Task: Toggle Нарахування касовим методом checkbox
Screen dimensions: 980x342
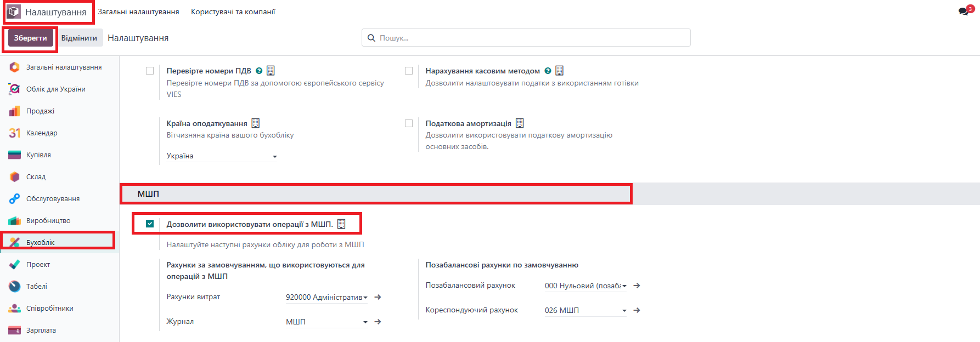Action: click(x=409, y=71)
